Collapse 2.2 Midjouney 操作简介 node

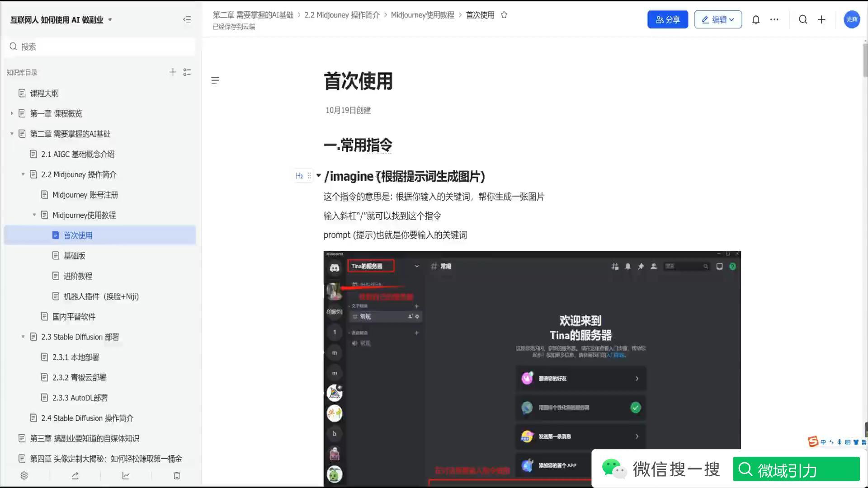tap(23, 174)
